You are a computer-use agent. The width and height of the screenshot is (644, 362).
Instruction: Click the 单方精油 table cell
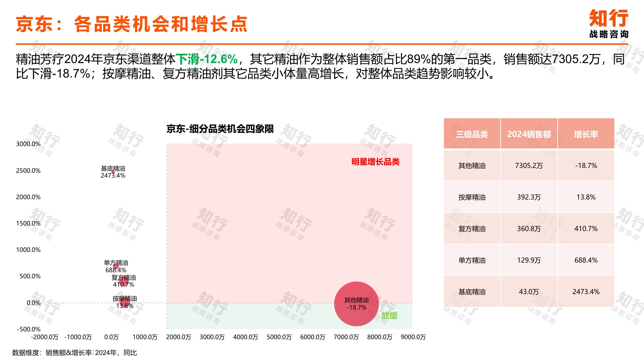coord(472,260)
